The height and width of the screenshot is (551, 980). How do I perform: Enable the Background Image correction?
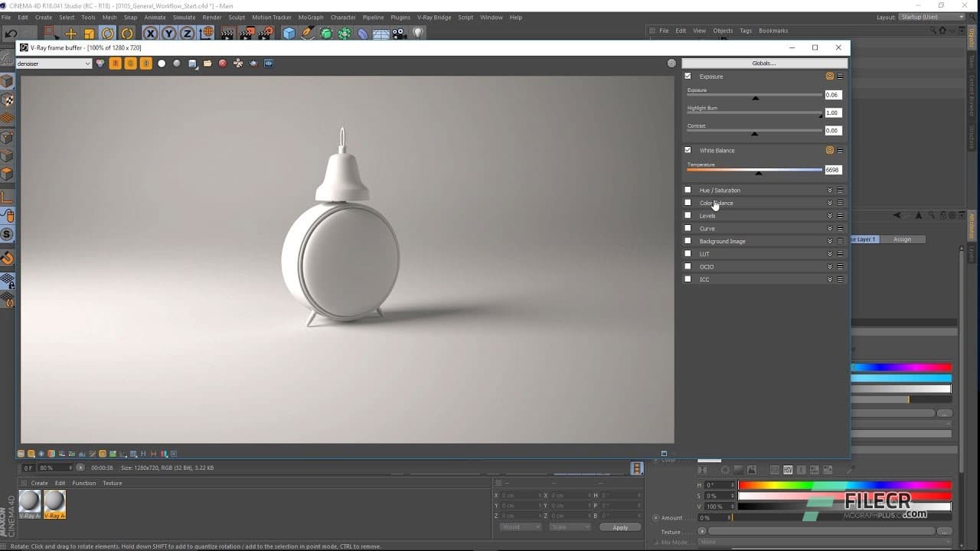pyautogui.click(x=688, y=241)
